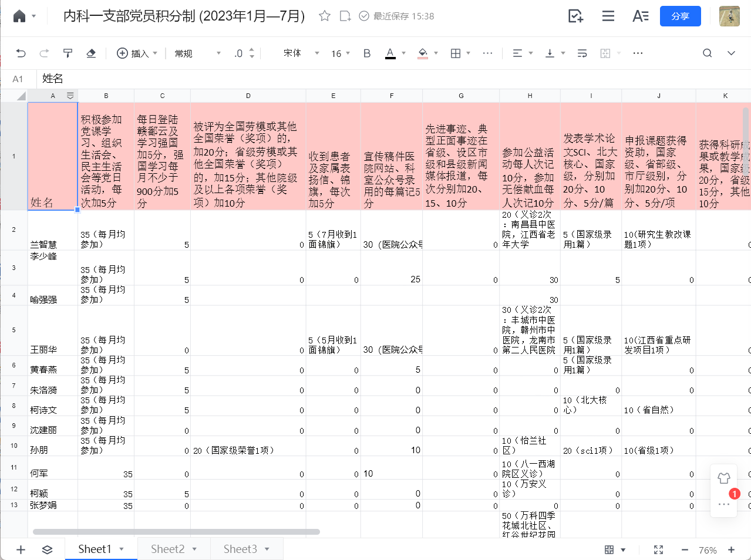Open the font size 16 dropdown

point(340,53)
